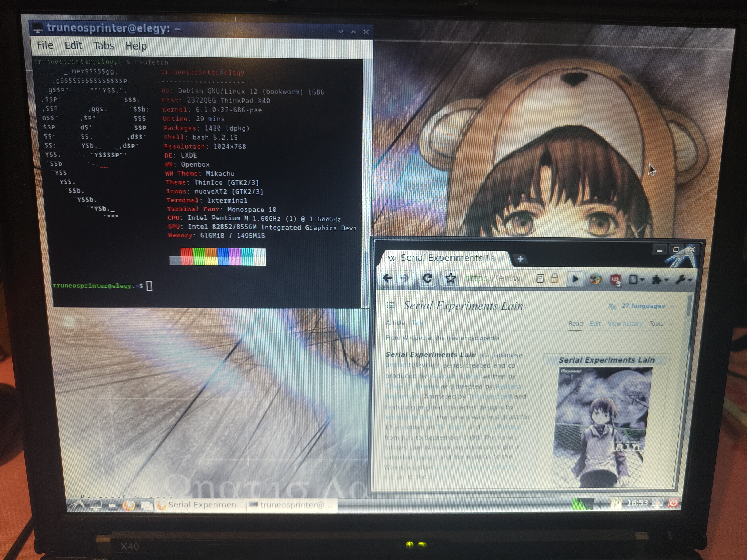Select the Wikipedia Article tab
This screenshot has height=560, width=747.
point(395,323)
